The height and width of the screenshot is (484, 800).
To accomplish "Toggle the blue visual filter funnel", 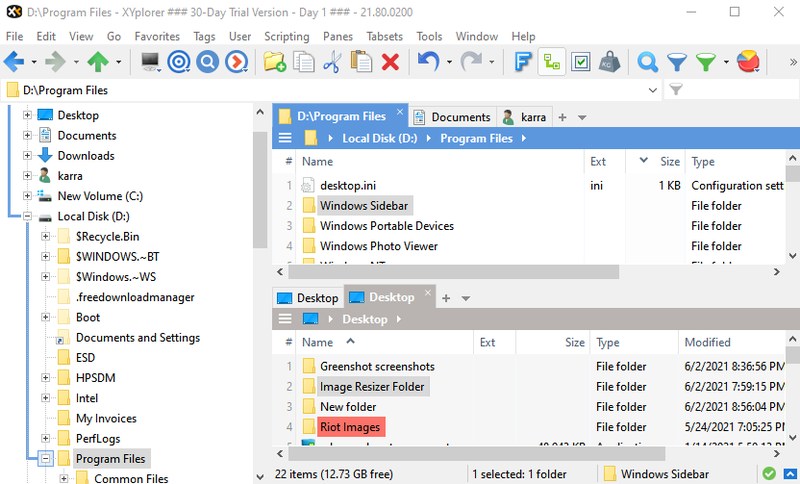I will click(x=677, y=62).
